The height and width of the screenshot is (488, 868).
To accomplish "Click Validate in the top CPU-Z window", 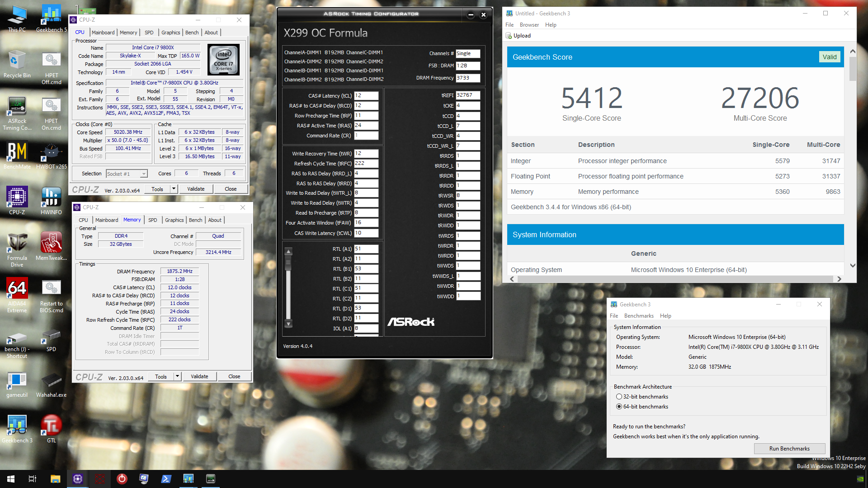I will click(x=196, y=189).
